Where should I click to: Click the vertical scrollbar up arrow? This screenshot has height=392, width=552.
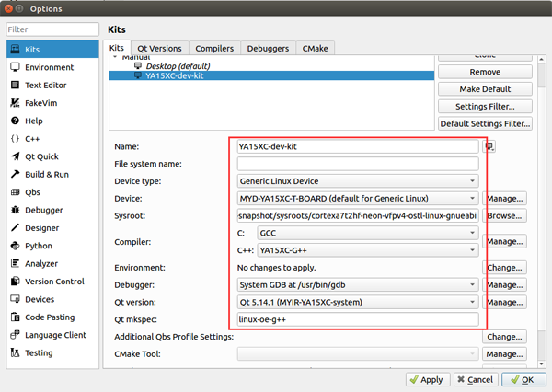click(542, 59)
